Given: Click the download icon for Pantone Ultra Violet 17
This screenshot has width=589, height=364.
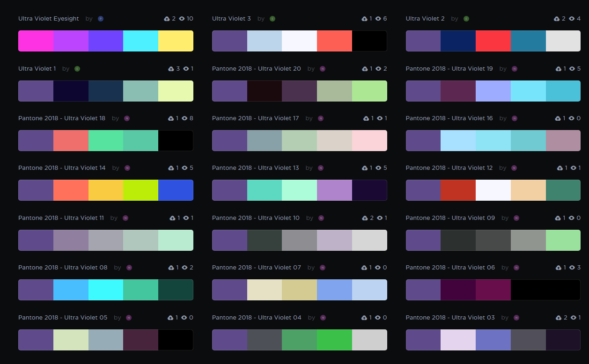Looking at the screenshot, I should coord(366,118).
